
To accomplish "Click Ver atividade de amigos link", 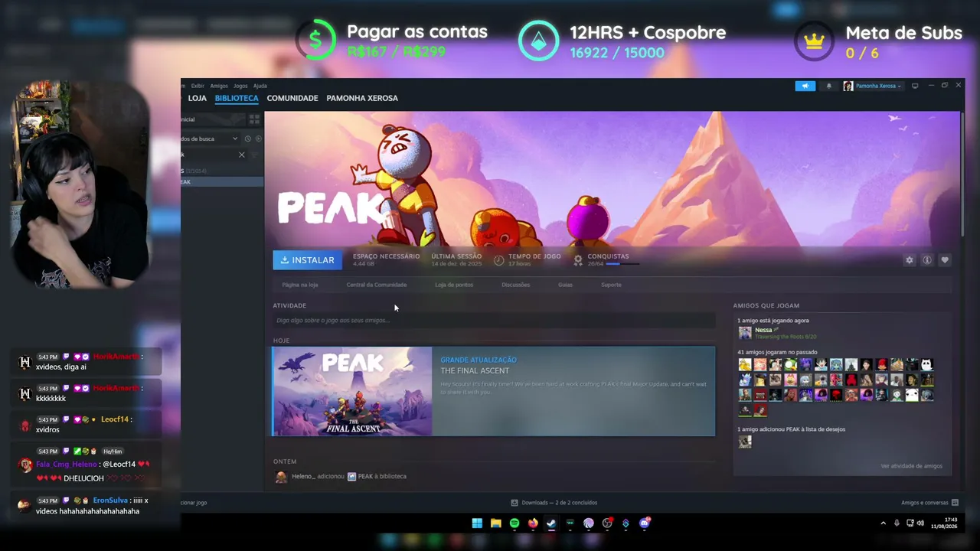I will click(x=911, y=466).
